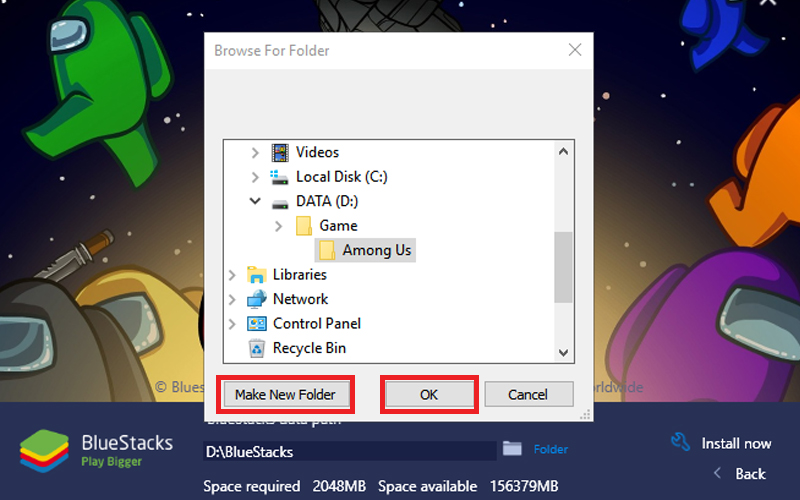Expand the Network node
The width and height of the screenshot is (800, 500).
pyautogui.click(x=232, y=299)
